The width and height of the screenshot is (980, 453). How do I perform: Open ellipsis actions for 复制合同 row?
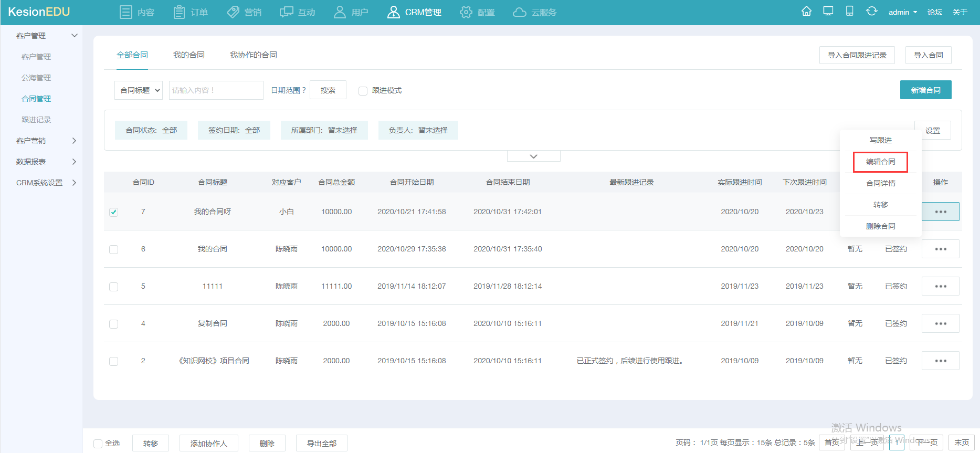941,323
